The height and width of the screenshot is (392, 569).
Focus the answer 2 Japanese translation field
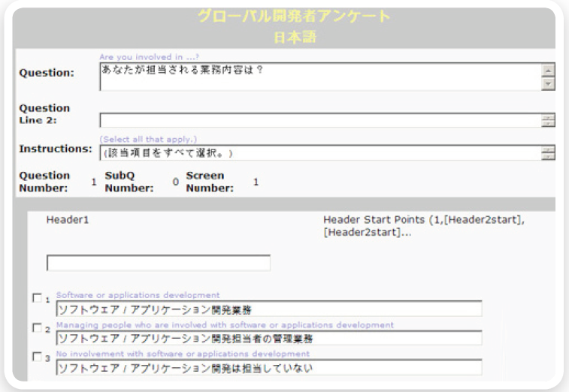[268, 339]
